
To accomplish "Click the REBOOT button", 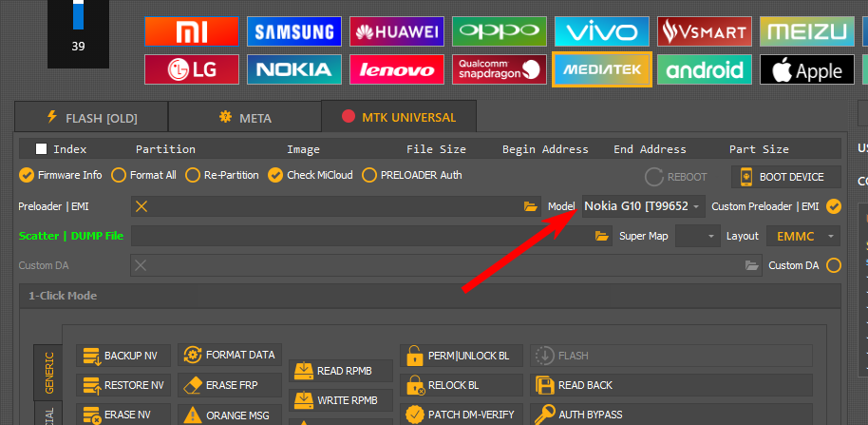I will [x=676, y=177].
